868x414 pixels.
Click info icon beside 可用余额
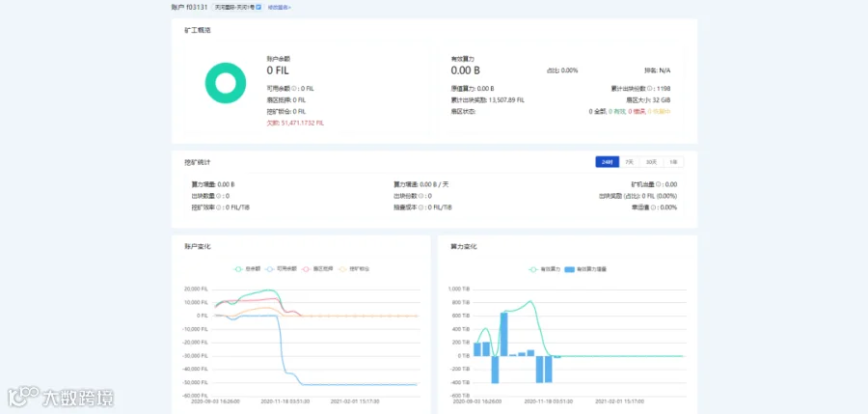[294, 89]
